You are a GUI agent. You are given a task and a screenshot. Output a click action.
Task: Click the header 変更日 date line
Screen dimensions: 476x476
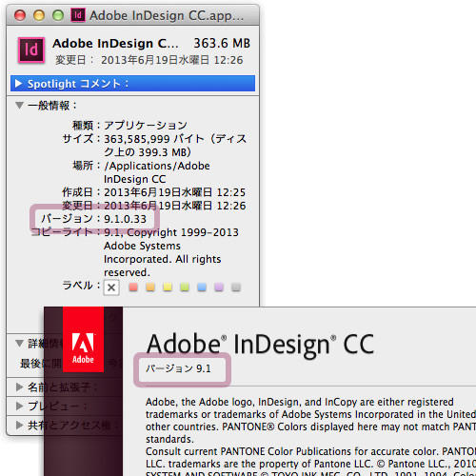(x=149, y=60)
